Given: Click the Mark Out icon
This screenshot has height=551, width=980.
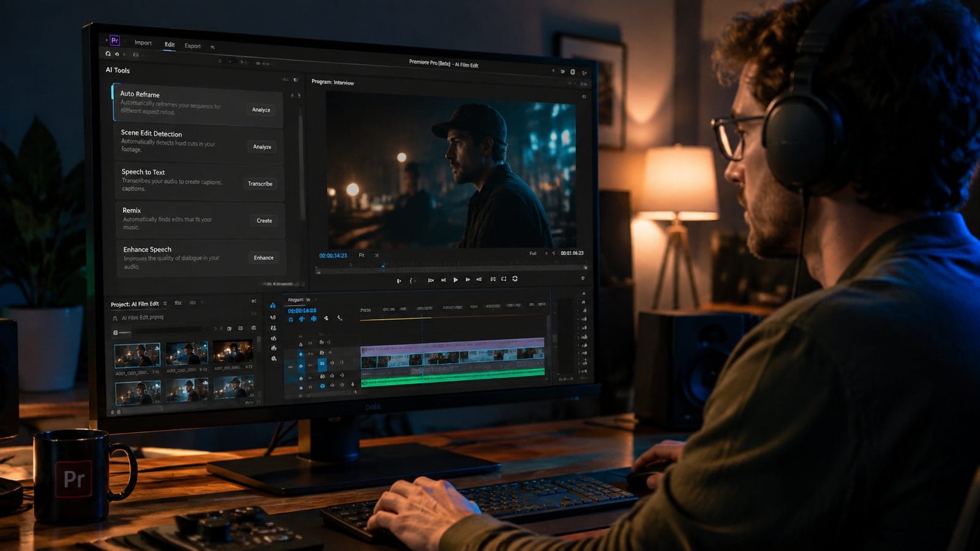Looking at the screenshot, I should click(412, 280).
